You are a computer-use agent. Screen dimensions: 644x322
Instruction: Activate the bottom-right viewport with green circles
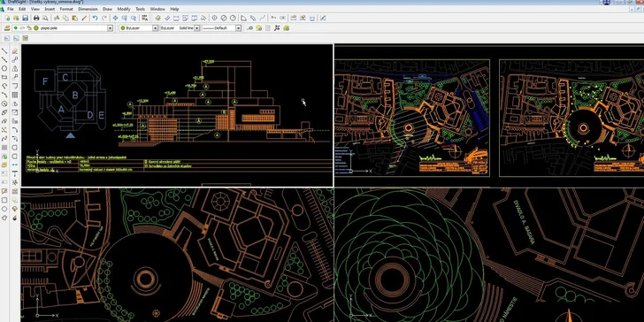[489, 255]
